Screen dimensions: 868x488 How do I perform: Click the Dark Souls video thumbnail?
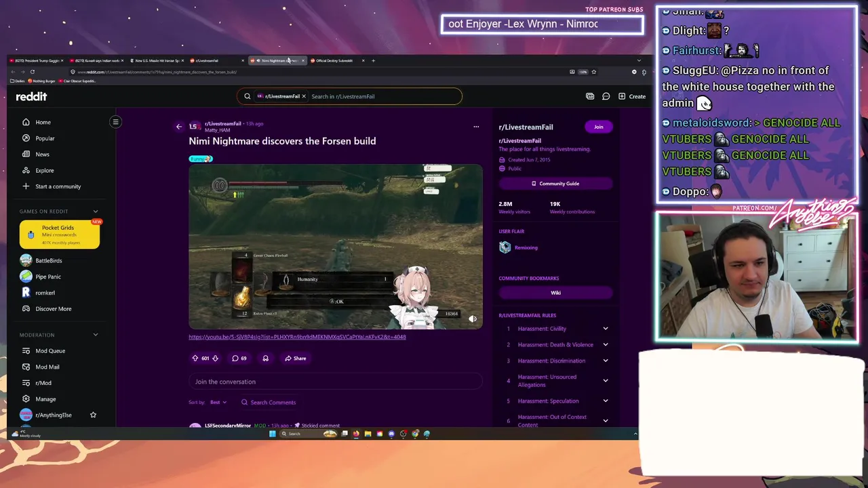[336, 247]
